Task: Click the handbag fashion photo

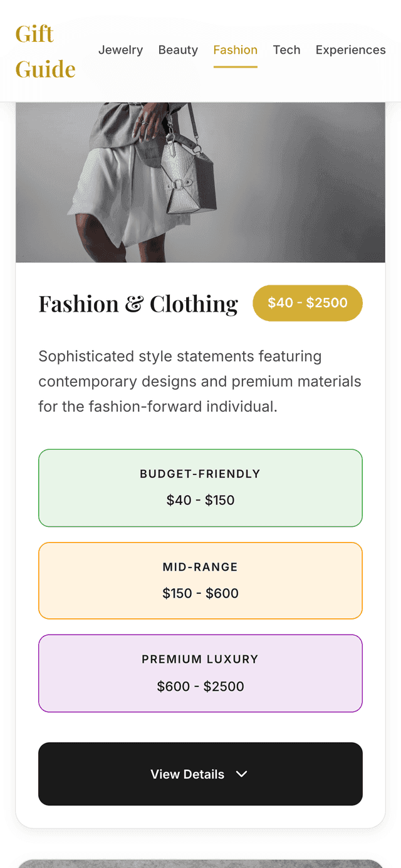Action: [200, 183]
